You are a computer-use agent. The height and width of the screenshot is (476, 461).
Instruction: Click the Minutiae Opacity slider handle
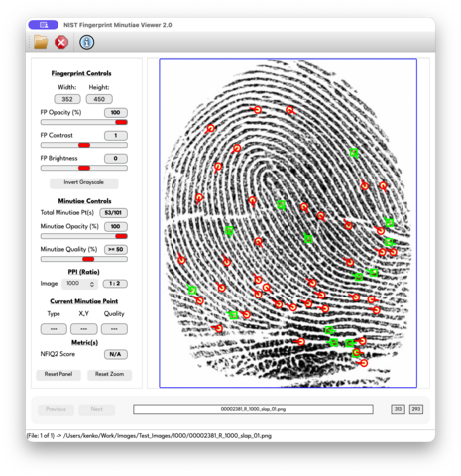121,236
